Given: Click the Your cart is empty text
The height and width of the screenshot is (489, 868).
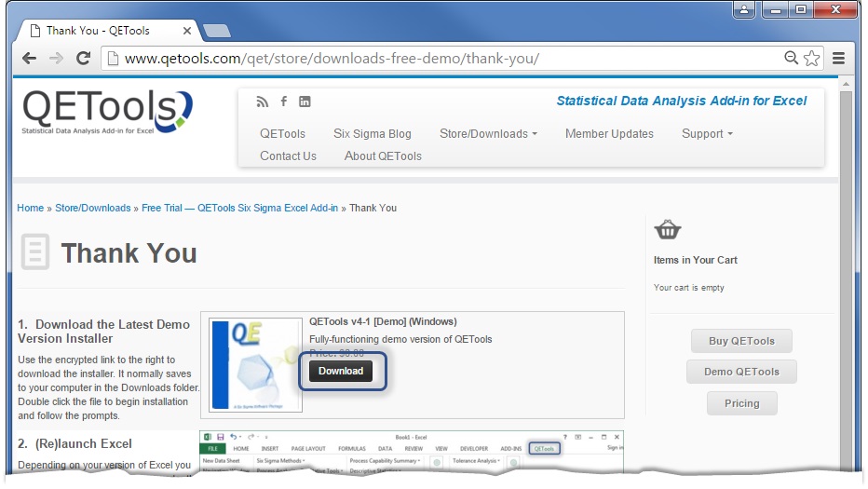Looking at the screenshot, I should coord(688,288).
